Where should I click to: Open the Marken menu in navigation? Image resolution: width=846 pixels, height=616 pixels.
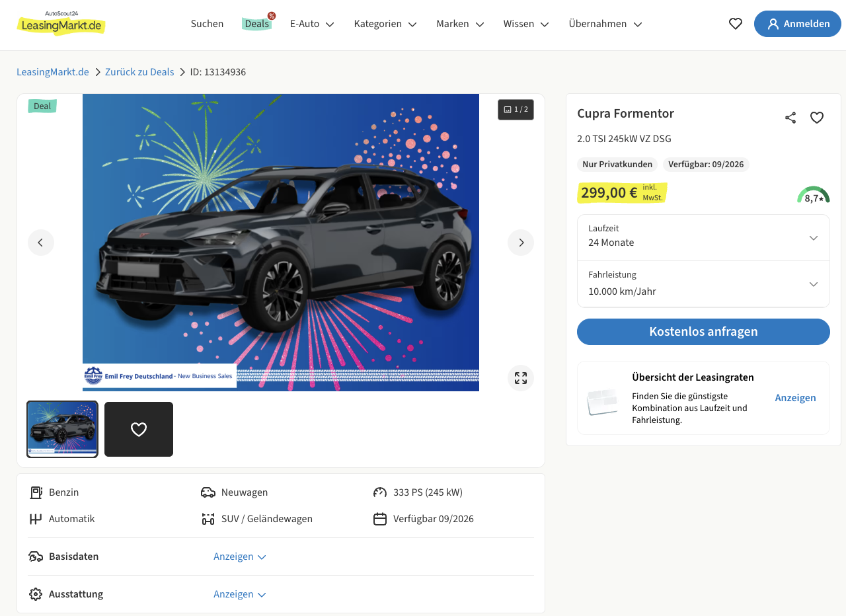pyautogui.click(x=460, y=24)
